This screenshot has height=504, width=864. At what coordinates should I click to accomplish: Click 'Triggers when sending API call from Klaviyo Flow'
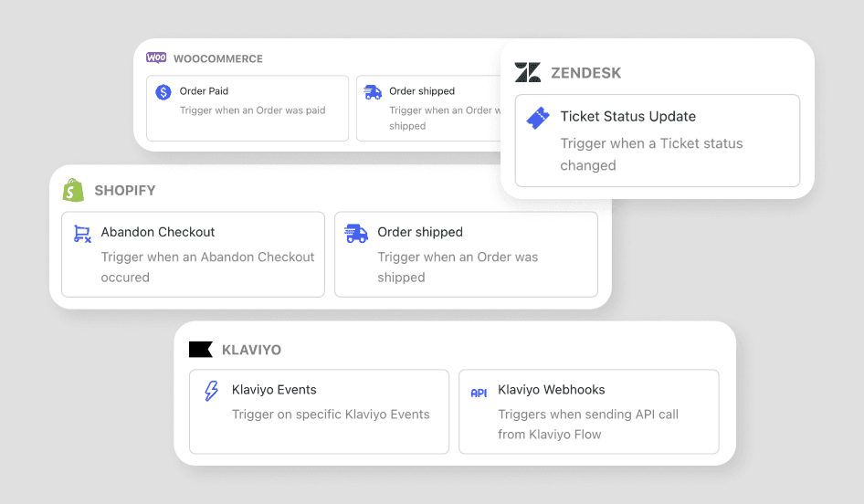(588, 425)
